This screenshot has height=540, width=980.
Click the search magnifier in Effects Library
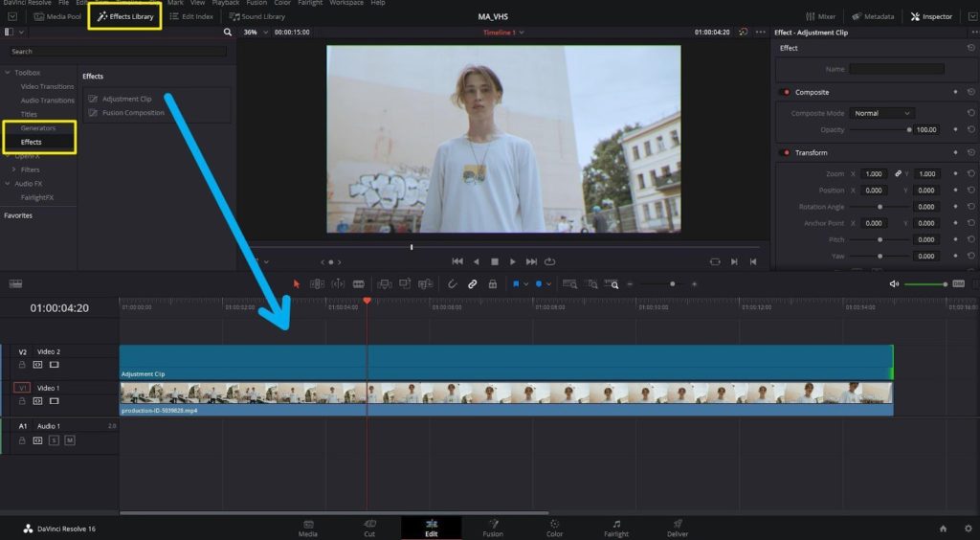pos(228,32)
